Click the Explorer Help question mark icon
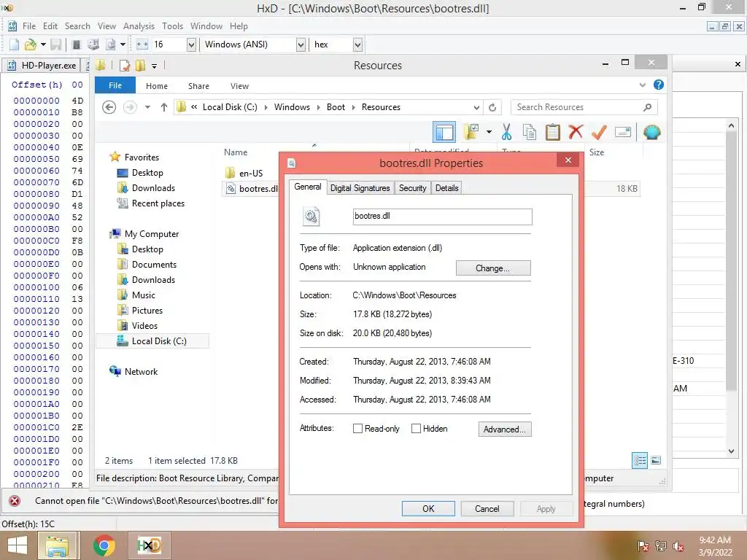 [659, 85]
